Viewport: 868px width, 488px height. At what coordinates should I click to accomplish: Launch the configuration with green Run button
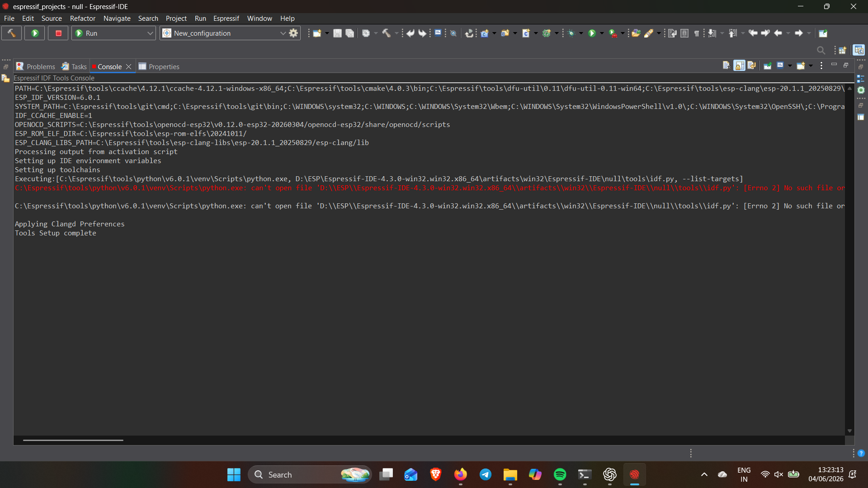tap(35, 33)
